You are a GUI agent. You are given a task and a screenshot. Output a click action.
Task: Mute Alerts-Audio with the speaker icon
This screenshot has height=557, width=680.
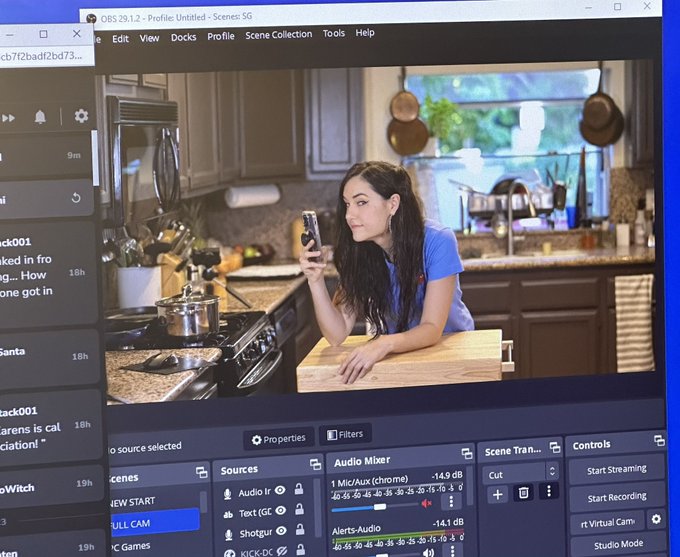click(428, 552)
